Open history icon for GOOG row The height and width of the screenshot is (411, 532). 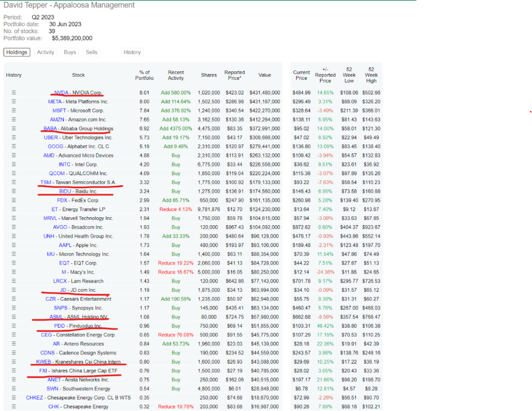tap(14, 146)
